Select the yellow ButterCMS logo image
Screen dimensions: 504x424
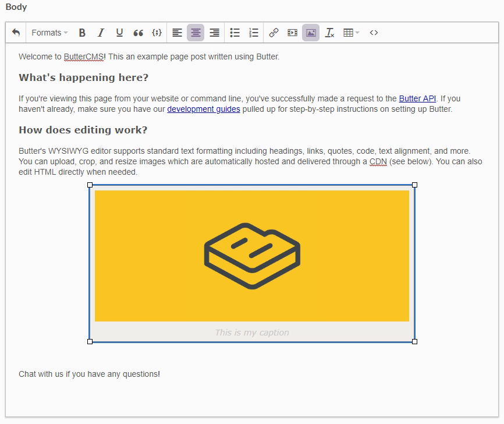252,256
